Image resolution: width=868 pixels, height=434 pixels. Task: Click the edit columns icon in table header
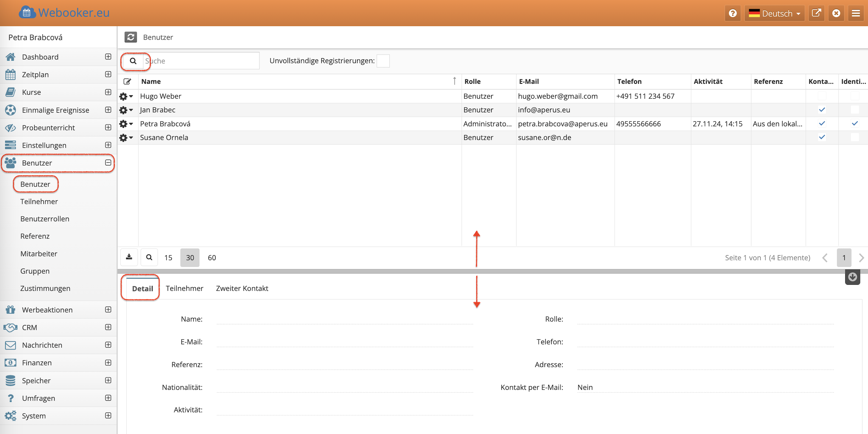click(127, 81)
